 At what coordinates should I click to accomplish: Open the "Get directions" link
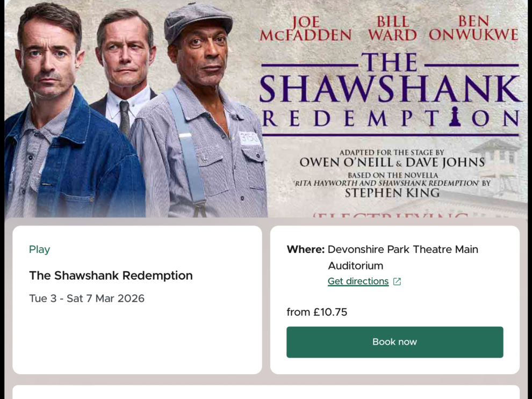(x=358, y=281)
